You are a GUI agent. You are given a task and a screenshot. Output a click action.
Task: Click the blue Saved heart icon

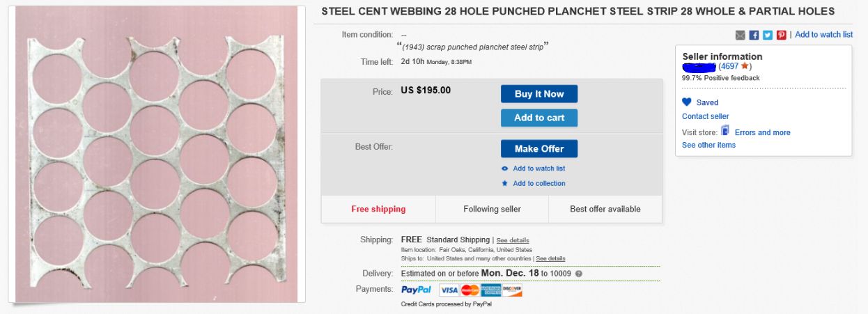pyautogui.click(x=687, y=102)
